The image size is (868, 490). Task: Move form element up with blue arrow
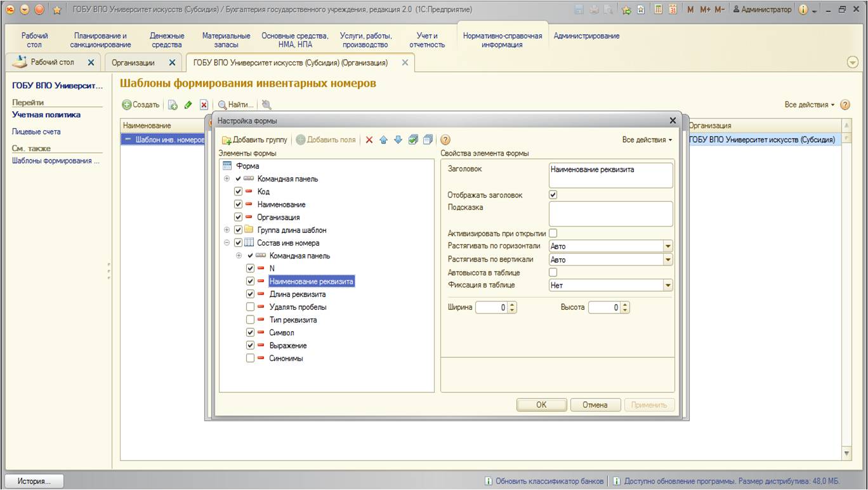pyautogui.click(x=384, y=140)
